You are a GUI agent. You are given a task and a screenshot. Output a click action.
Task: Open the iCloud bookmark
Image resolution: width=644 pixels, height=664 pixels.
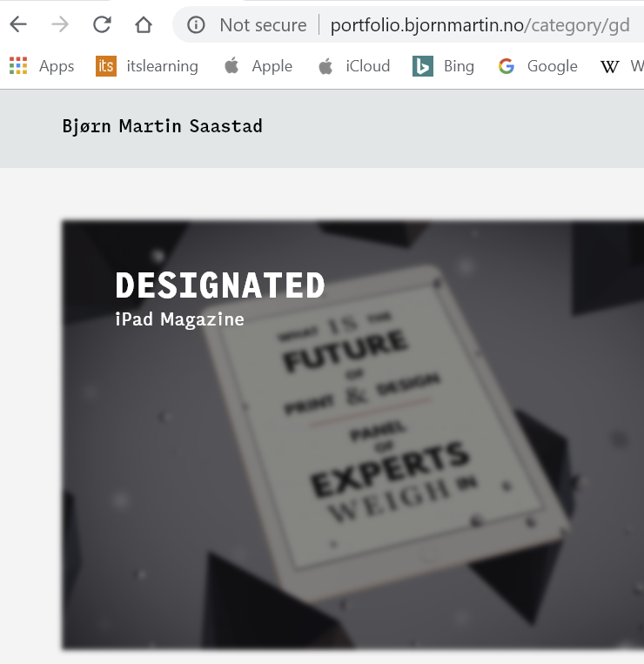coord(354,66)
